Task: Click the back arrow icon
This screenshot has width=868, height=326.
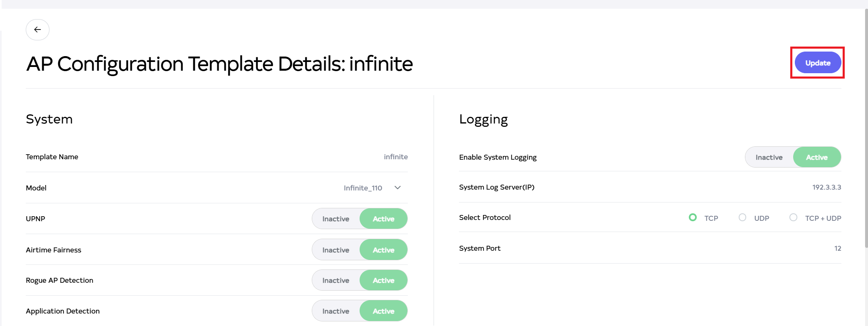Action: [x=37, y=30]
